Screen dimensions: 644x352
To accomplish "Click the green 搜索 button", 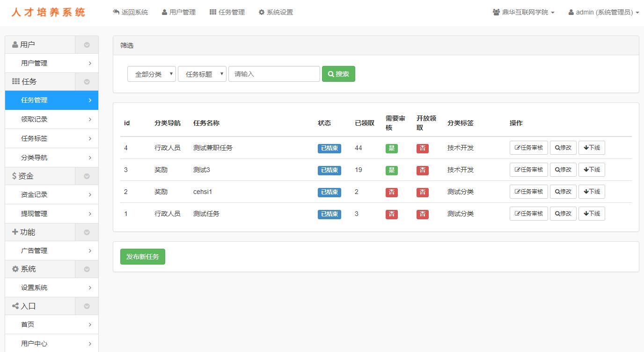I will tap(338, 74).
